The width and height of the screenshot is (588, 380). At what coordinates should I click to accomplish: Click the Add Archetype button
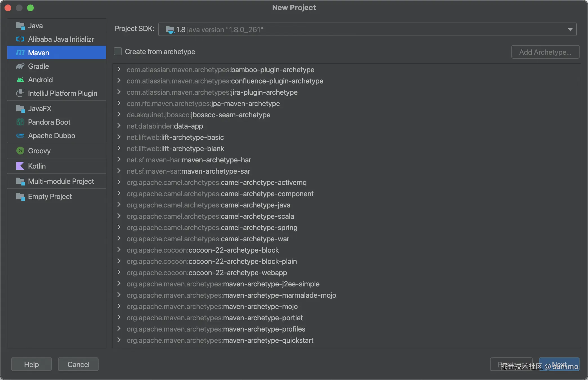(x=545, y=52)
